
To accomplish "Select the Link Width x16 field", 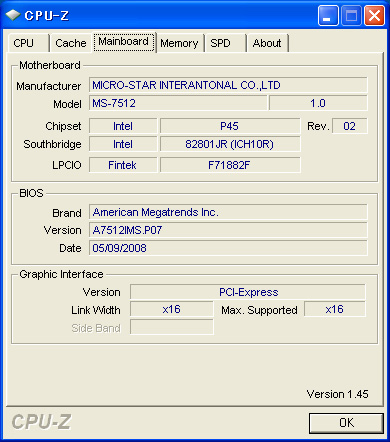I will pyautogui.click(x=172, y=309).
